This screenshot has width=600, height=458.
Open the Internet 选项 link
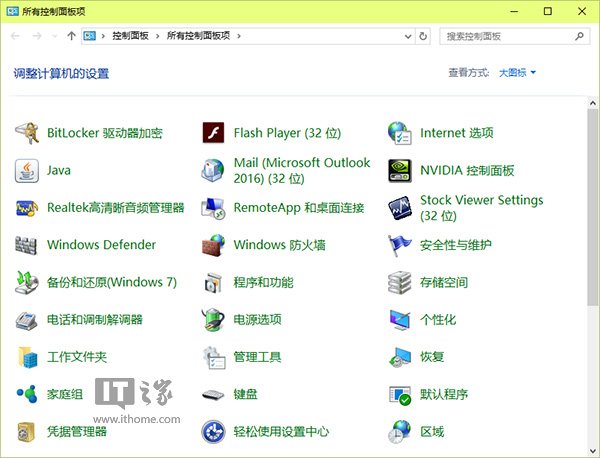point(456,133)
